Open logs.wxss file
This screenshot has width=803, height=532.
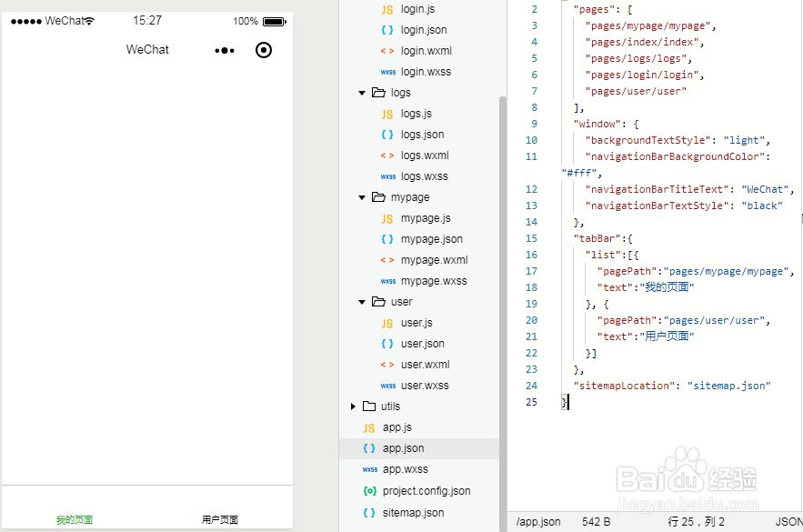click(x=424, y=176)
